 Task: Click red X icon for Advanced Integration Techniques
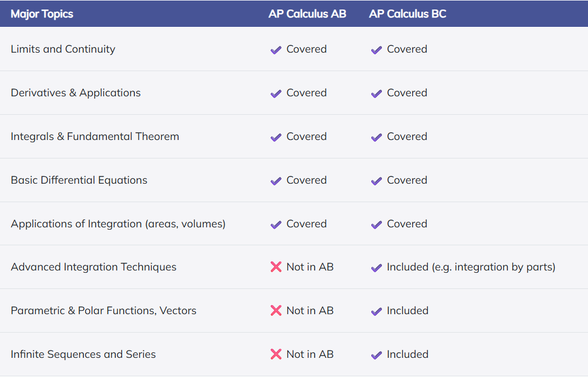(x=276, y=267)
